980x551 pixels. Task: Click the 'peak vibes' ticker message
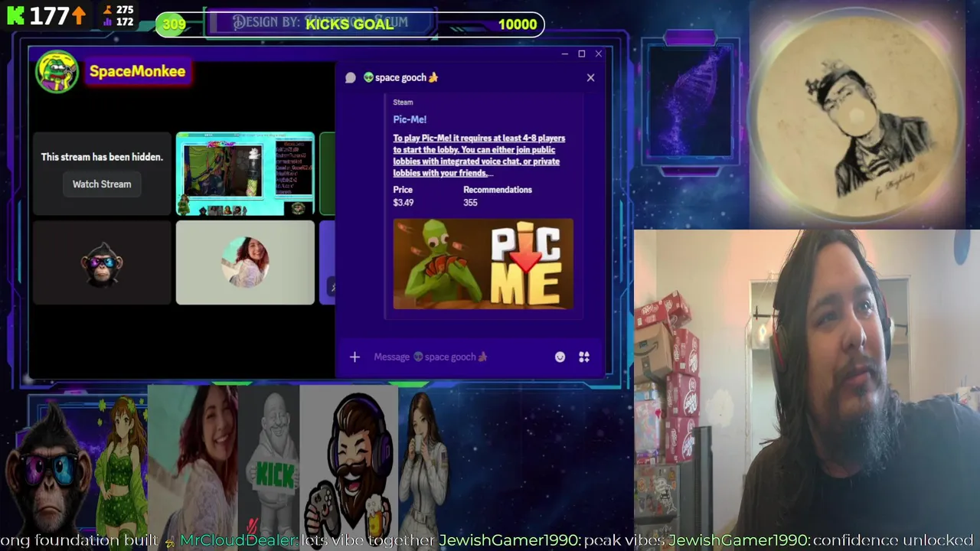pos(624,540)
